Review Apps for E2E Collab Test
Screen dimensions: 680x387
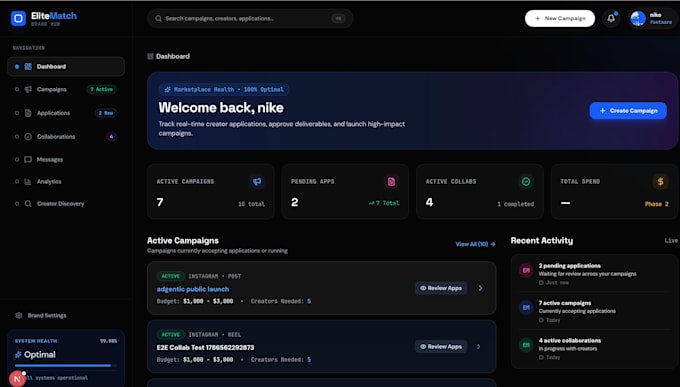coord(441,347)
